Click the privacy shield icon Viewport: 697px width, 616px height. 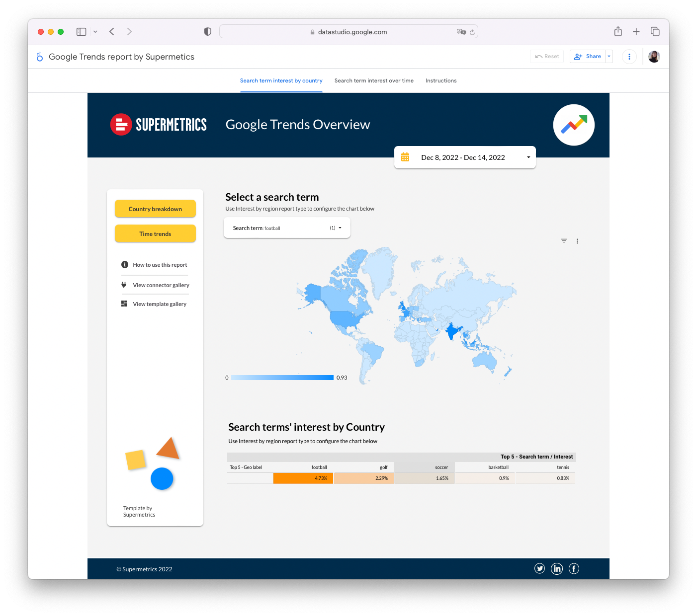[x=208, y=32]
